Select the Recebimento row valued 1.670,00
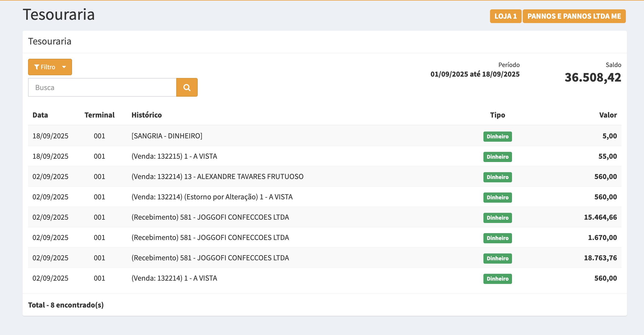Image resolution: width=644 pixels, height=335 pixels. tap(210, 238)
